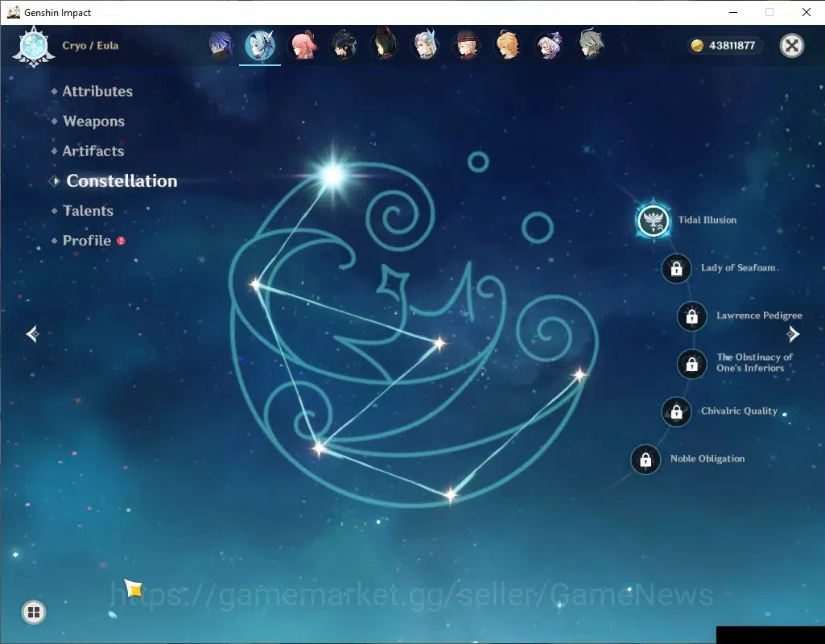Viewport: 825px width, 644px height.
Task: Switch to the pink-haired character portrait
Action: pos(303,45)
